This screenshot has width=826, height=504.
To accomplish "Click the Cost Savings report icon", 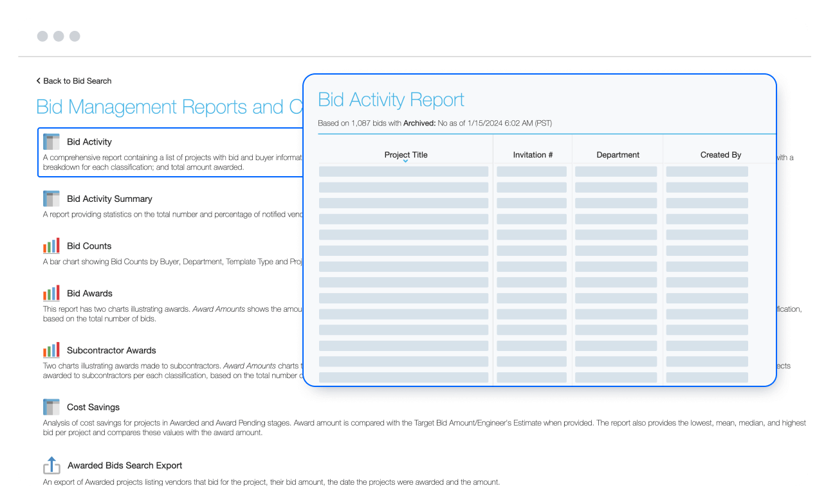I will (x=51, y=406).
